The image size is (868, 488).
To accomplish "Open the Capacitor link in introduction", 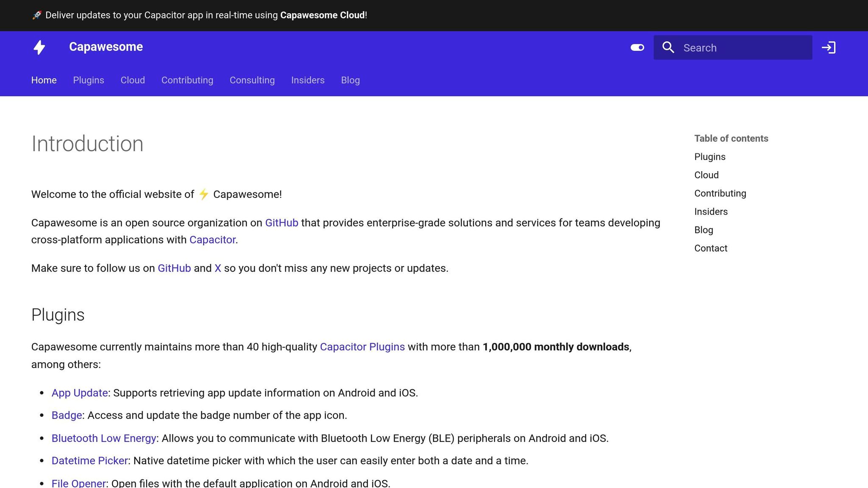I will point(212,240).
